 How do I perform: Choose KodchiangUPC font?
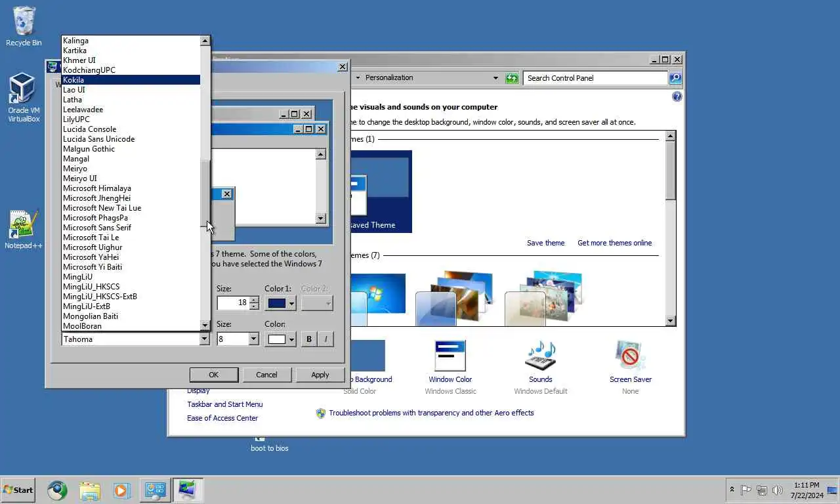tap(131, 70)
